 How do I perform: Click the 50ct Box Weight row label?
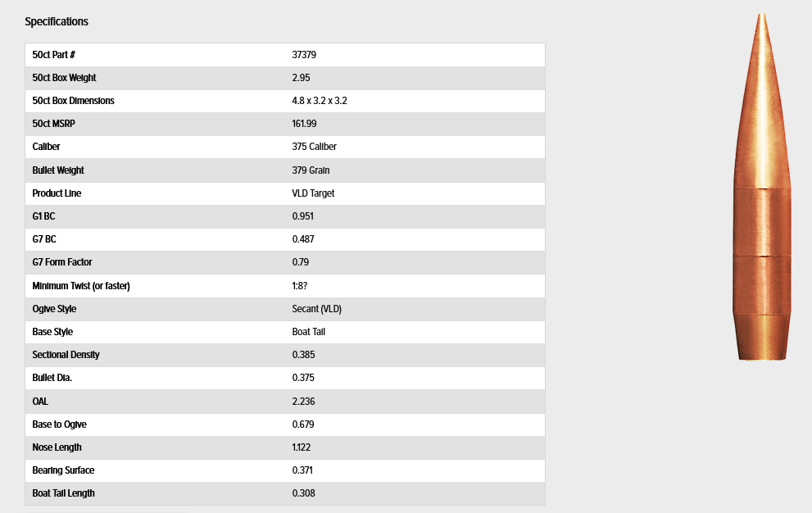pos(64,78)
